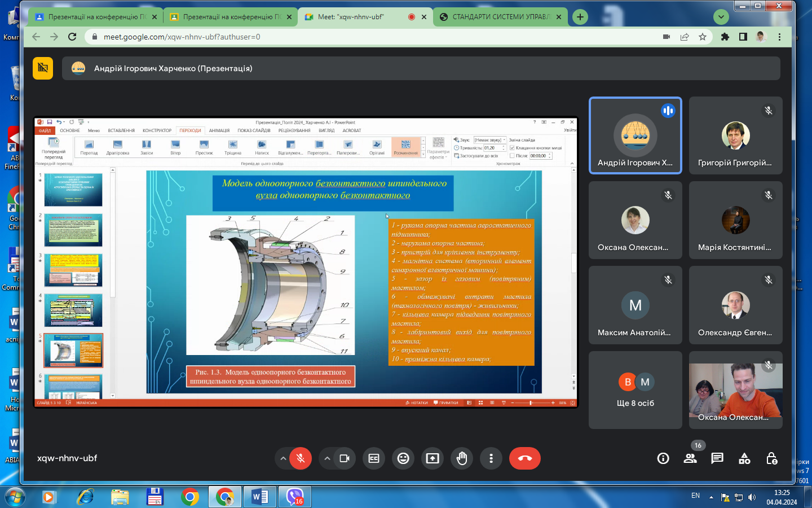The width and height of the screenshot is (812, 508).
Task: Turn on the camera in Meet
Action: pyautogui.click(x=345, y=458)
